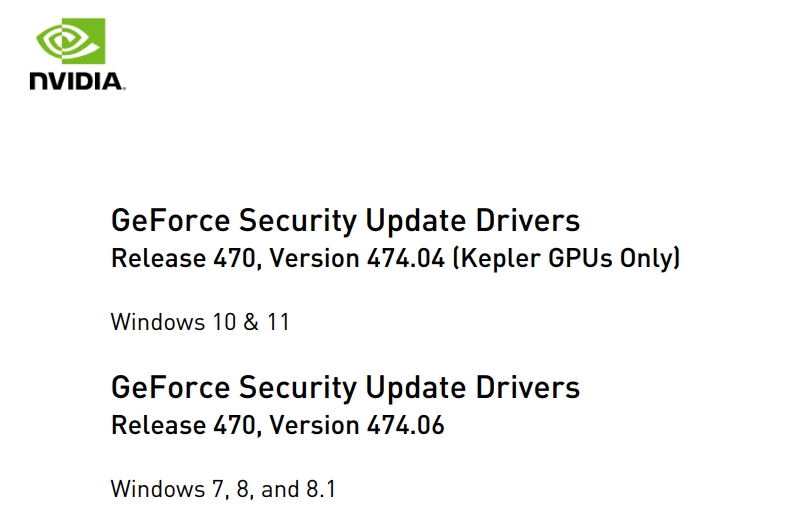Screen dimensions: 800x520
Task: Click the black NVIDIA wordmark text
Action: click(x=77, y=82)
